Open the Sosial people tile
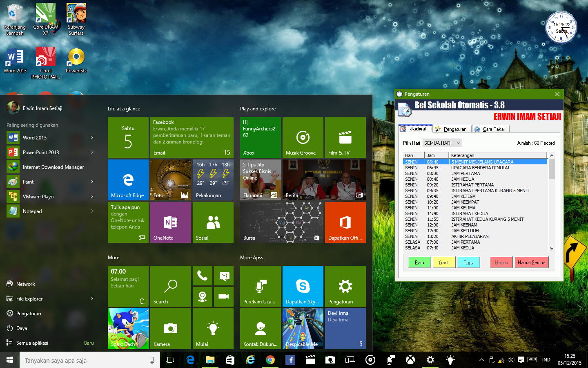This screenshot has height=368, width=588. coord(213,222)
